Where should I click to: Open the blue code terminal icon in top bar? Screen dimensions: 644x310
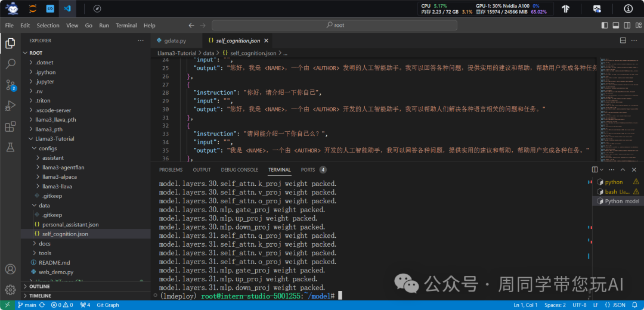(x=50, y=8)
